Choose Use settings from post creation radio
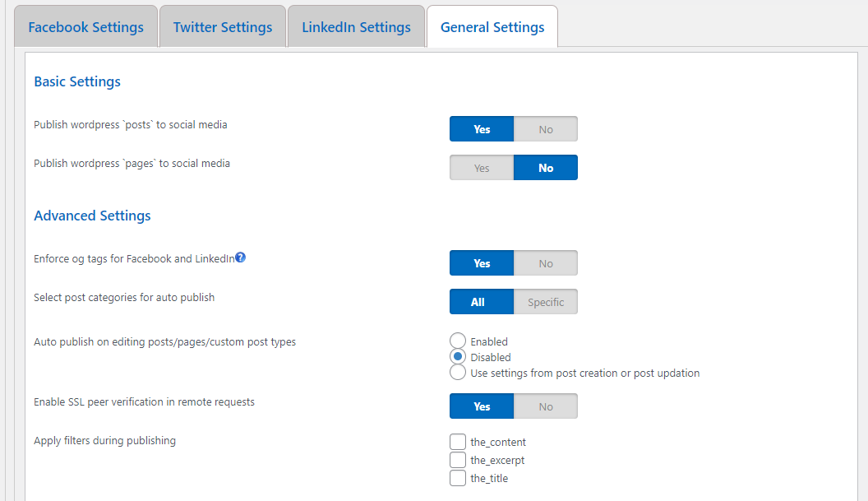The image size is (868, 501). click(458, 373)
